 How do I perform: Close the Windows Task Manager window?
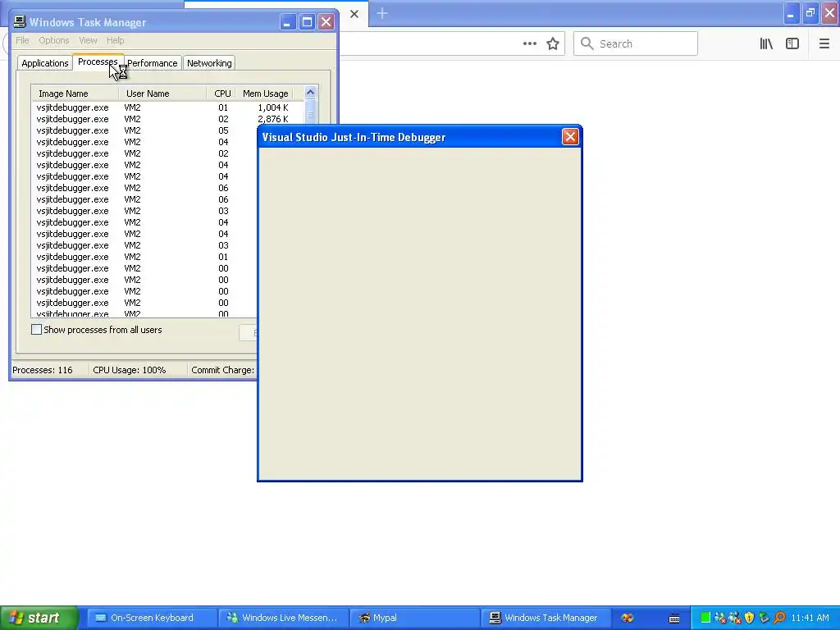tap(326, 22)
